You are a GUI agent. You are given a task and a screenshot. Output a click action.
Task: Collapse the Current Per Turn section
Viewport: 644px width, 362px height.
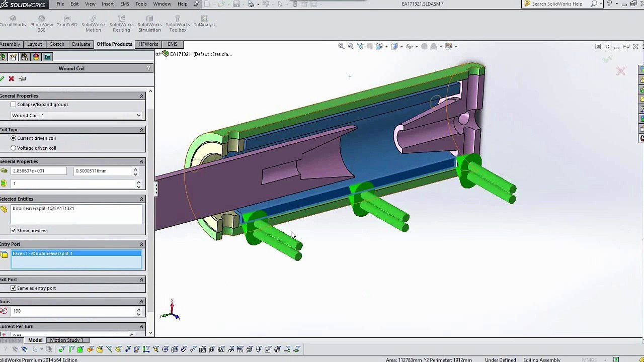pos(141,327)
